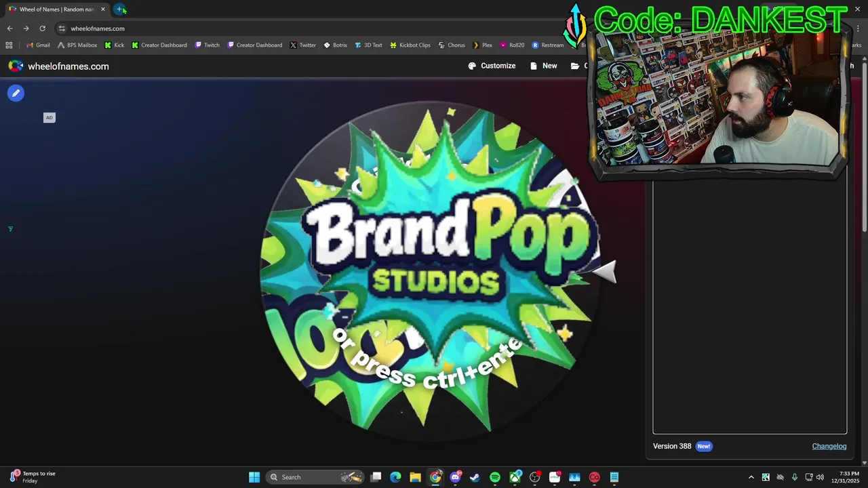Click the small teal ad-choices icon
Screen dimensions: 868x488
(10, 229)
